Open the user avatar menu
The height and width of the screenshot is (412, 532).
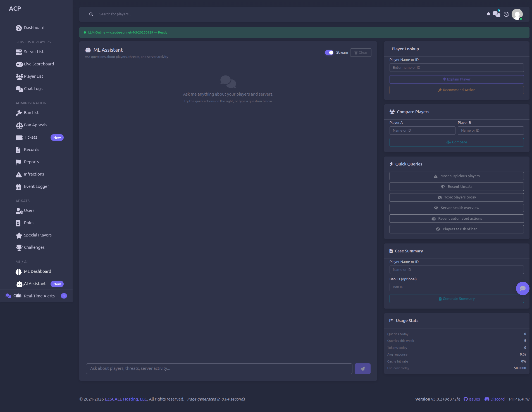coord(517,14)
